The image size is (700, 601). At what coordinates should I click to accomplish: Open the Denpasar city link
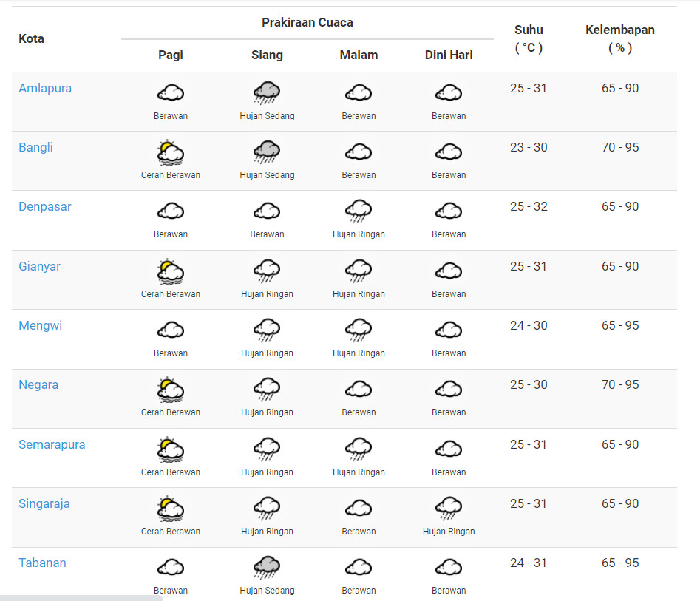45,207
